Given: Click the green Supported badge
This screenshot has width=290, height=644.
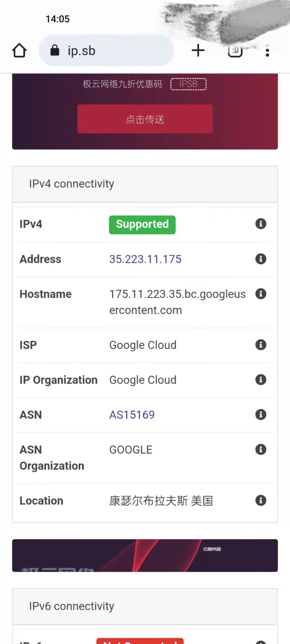Looking at the screenshot, I should 142,225.
